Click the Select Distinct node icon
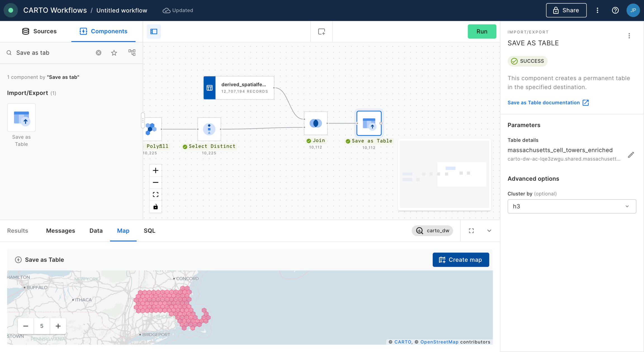The height and width of the screenshot is (352, 644). click(209, 129)
